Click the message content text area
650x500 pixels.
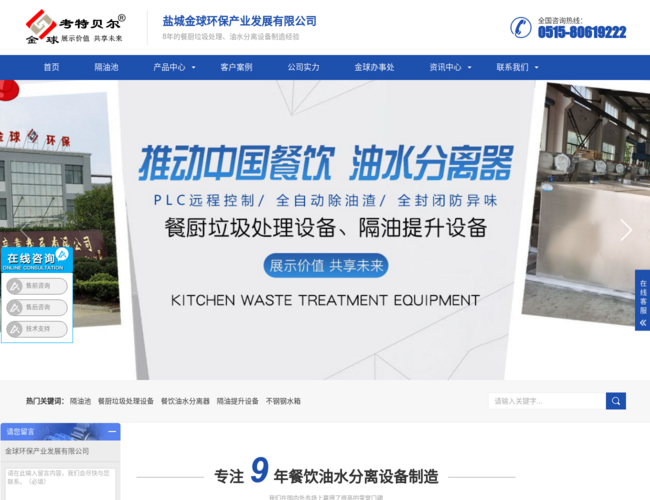[x=59, y=482]
